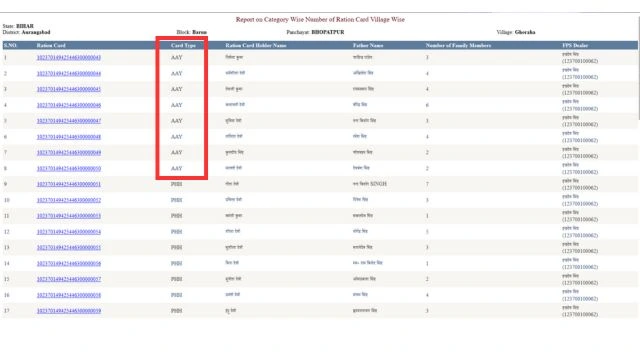640x360 pixels.
Task: Open ration card link ending 059 in row 17
Action: [x=69, y=311]
